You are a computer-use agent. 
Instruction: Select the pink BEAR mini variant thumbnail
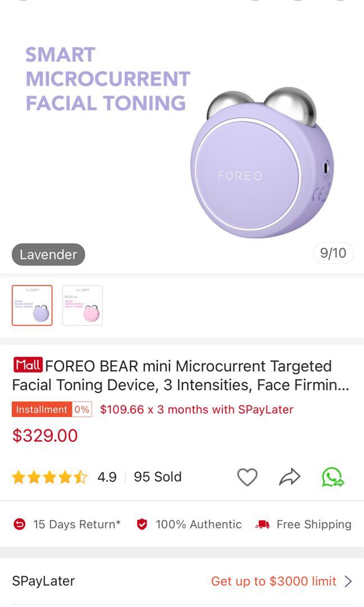82,305
